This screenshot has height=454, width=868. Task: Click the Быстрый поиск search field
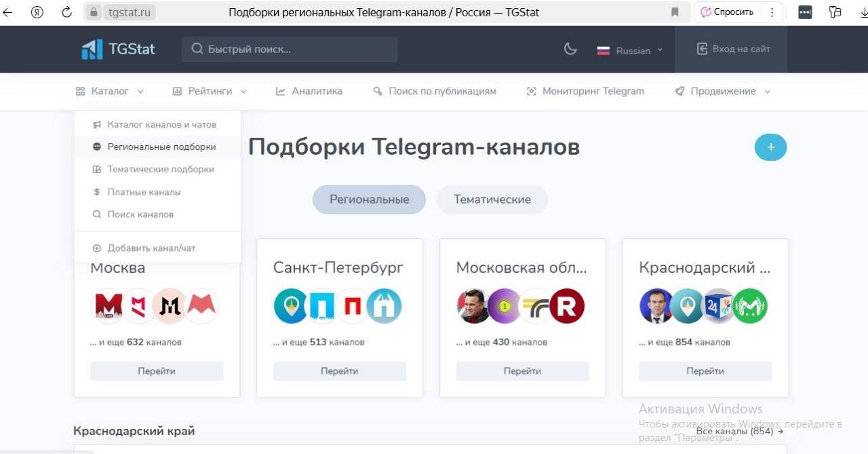click(290, 49)
